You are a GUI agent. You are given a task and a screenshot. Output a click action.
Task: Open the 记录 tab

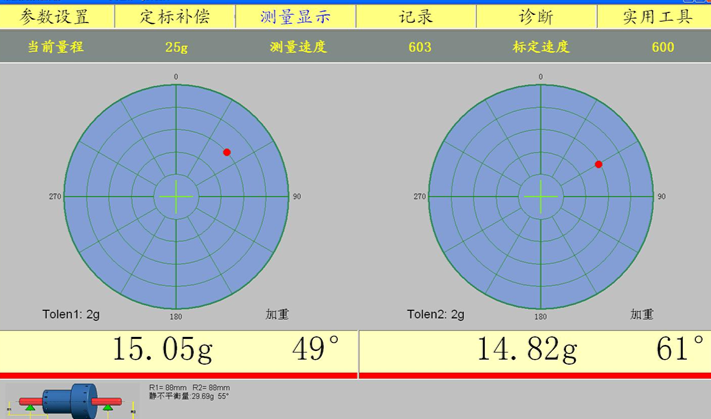point(415,16)
